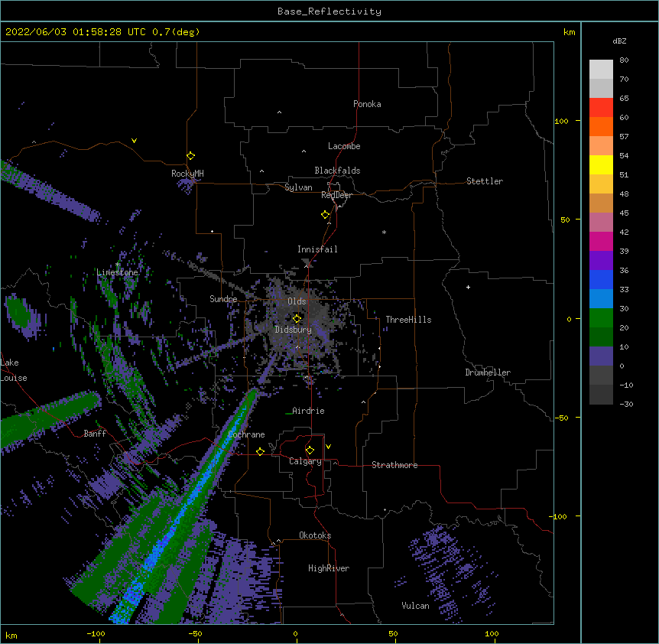Select the brown 45-48 dBZ legend swatch

601,203
